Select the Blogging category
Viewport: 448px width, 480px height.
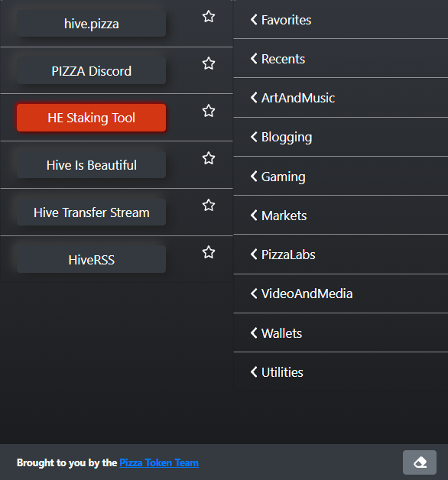click(340, 137)
